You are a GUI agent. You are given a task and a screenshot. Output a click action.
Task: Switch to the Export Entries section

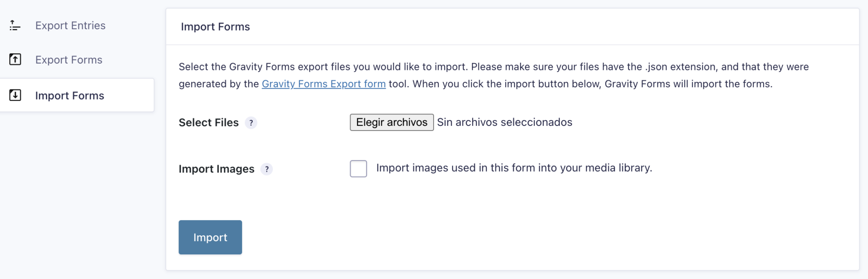click(70, 25)
